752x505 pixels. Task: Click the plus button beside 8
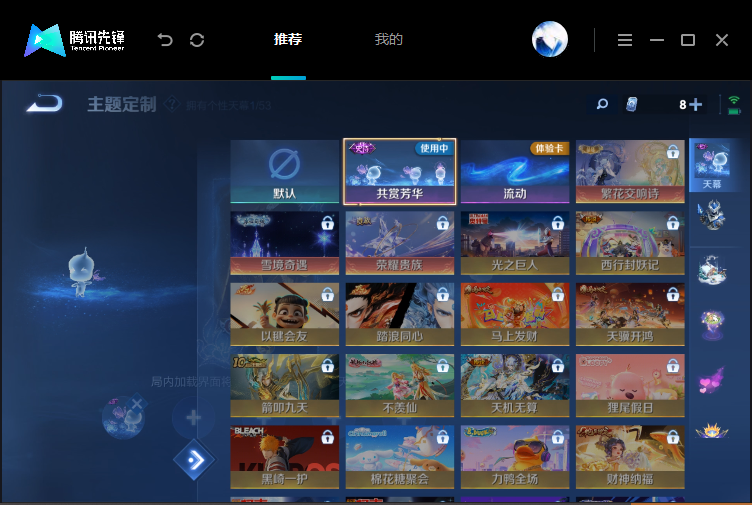coord(695,104)
